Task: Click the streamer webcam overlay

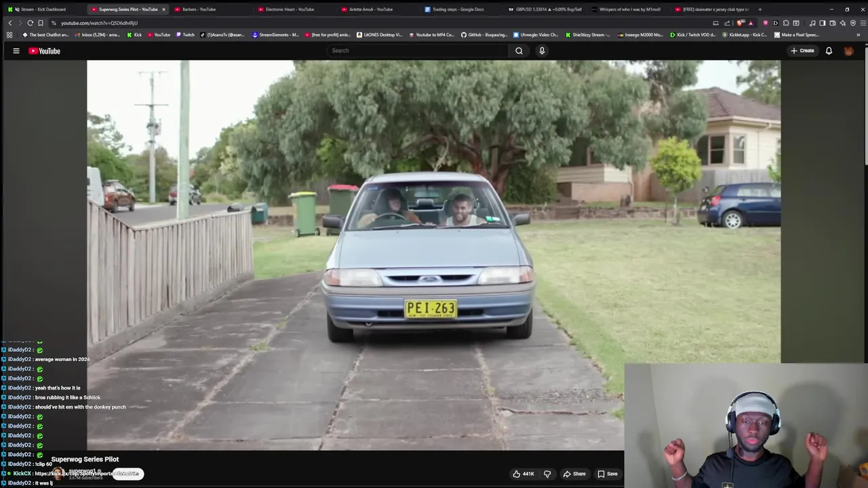Action: coord(746,426)
